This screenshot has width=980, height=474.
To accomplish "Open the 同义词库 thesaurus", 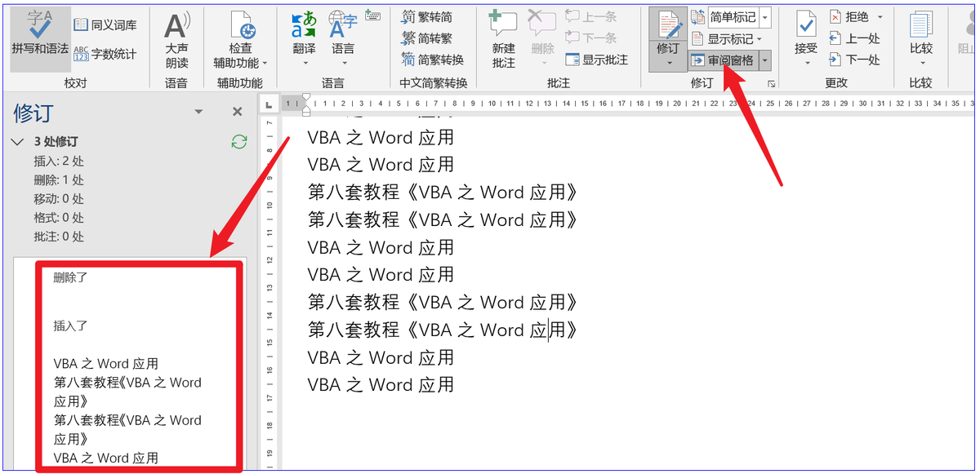I will 105,25.
